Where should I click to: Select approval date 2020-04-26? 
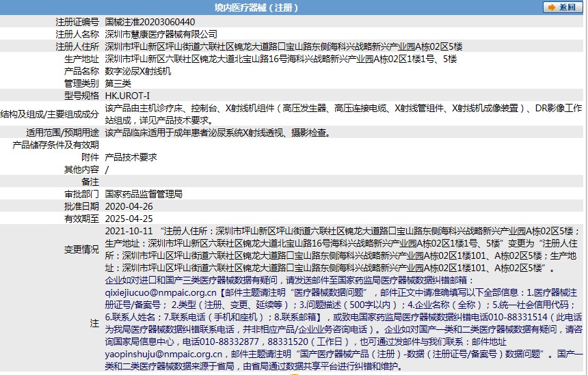[129, 206]
